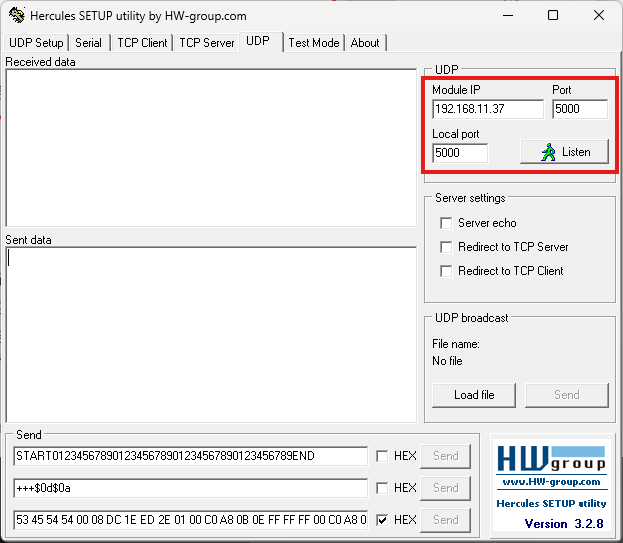Open the Serial tab
The image size is (623, 543).
click(88, 43)
